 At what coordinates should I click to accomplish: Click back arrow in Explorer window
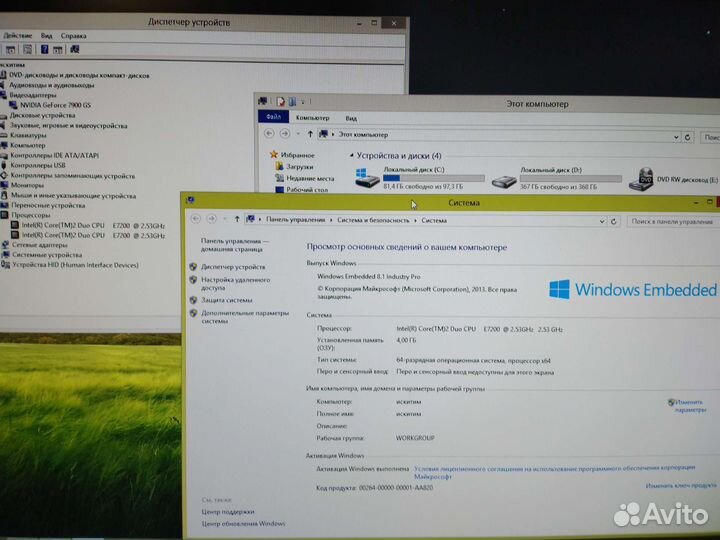point(269,134)
